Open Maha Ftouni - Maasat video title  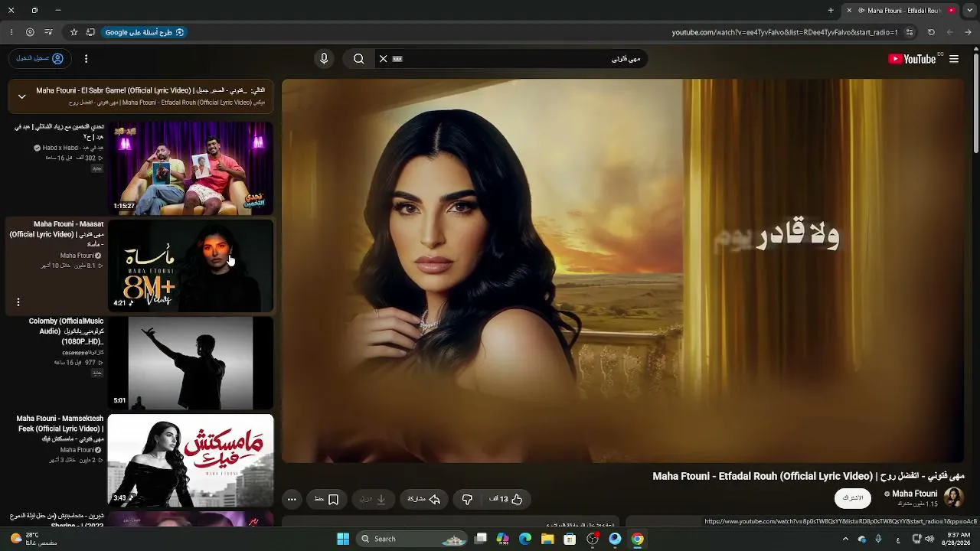pos(57,234)
